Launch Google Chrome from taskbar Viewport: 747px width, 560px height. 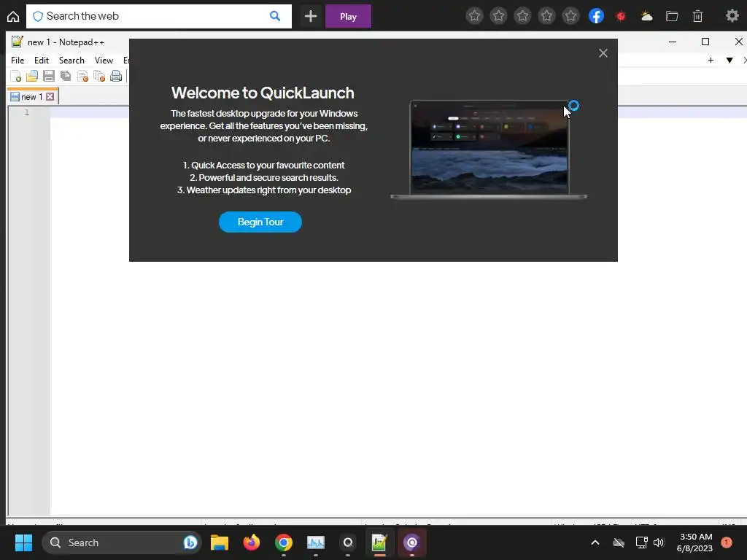pos(284,542)
